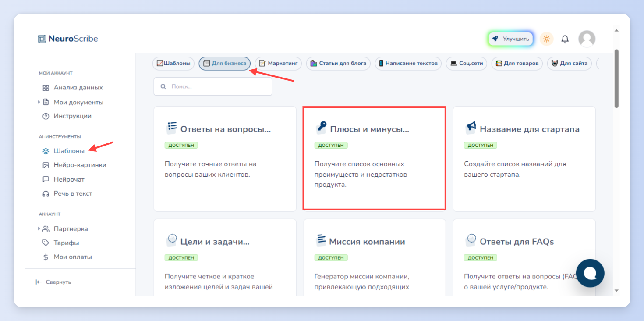Image resolution: width=644 pixels, height=321 pixels.
Task: Click the Тарифы tag icon
Action: tap(46, 243)
